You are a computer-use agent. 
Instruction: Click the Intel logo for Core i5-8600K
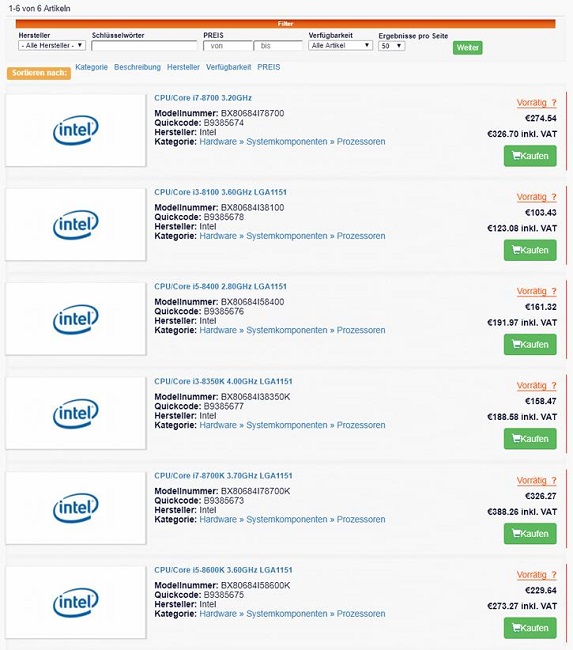point(76,602)
